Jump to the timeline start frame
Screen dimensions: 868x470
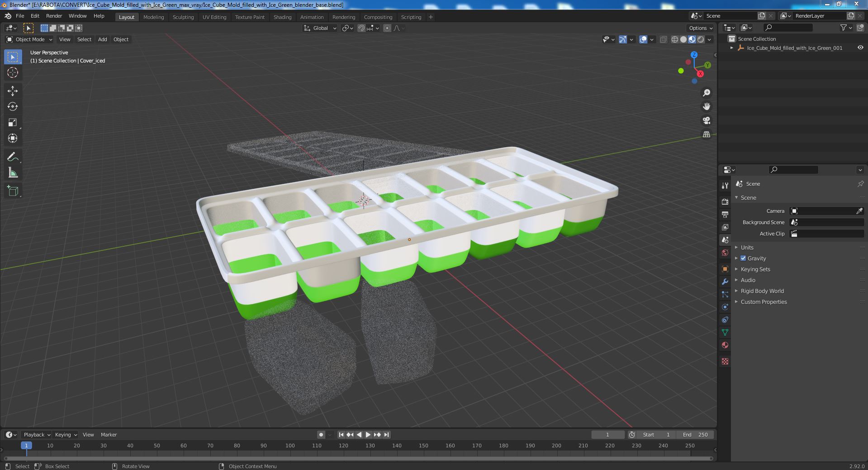341,435
